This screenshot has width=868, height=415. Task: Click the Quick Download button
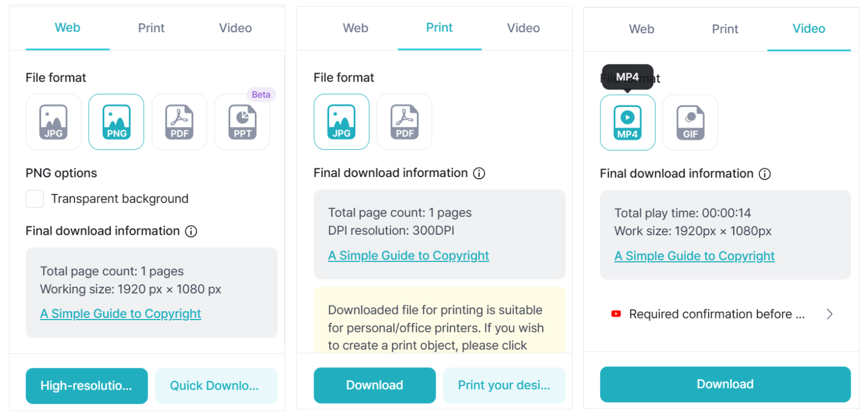[x=216, y=385]
